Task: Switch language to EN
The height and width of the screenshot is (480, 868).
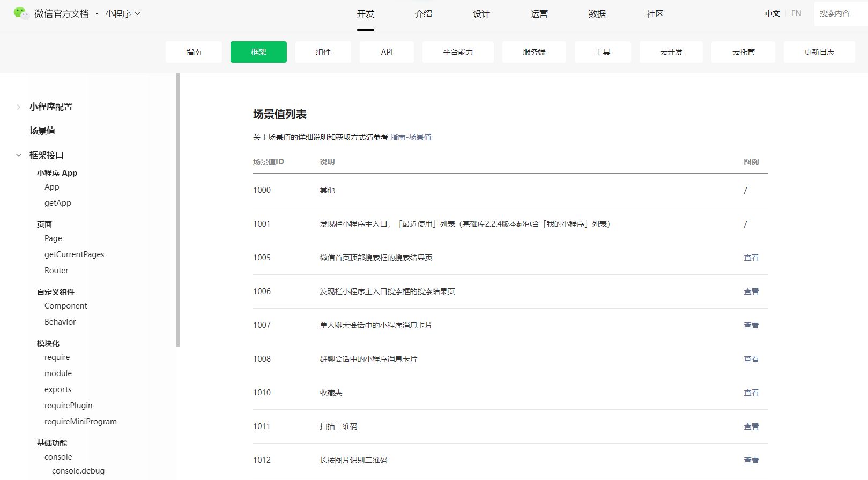Action: [x=796, y=13]
